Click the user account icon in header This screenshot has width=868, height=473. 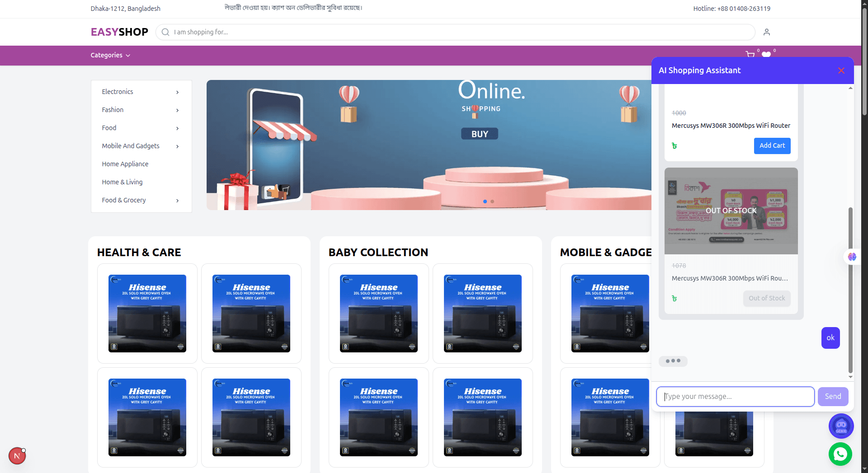tap(766, 32)
